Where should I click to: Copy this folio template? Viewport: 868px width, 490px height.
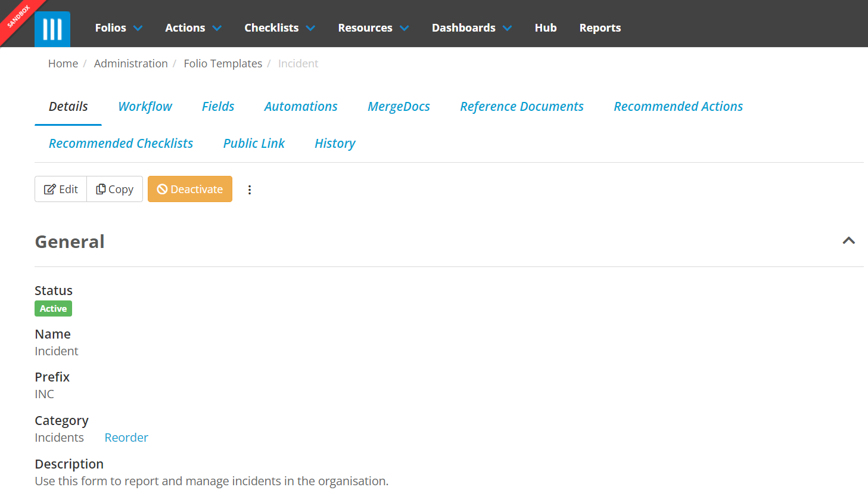click(x=115, y=189)
